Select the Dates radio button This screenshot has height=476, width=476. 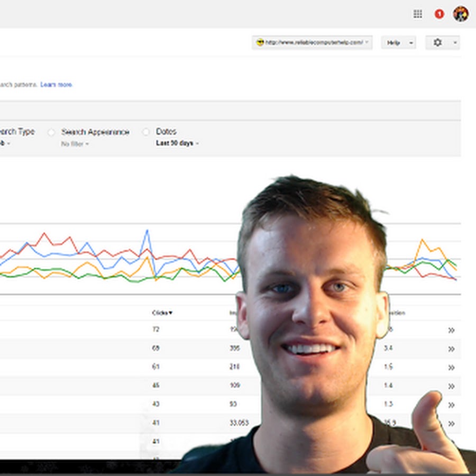146,132
